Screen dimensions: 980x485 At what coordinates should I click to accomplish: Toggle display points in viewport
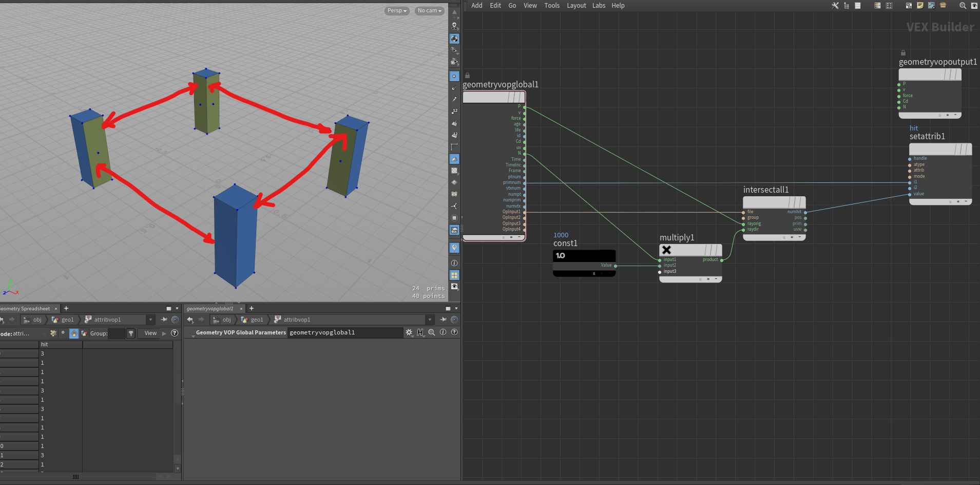tap(454, 76)
